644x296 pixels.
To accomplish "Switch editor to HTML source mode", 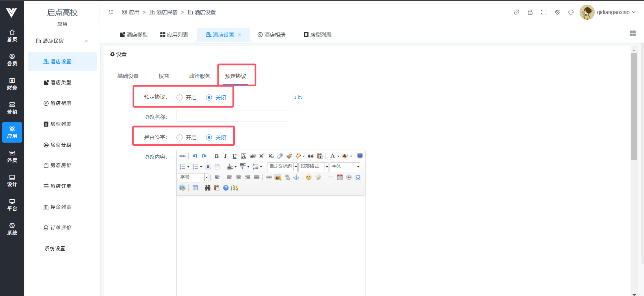I will [182, 156].
